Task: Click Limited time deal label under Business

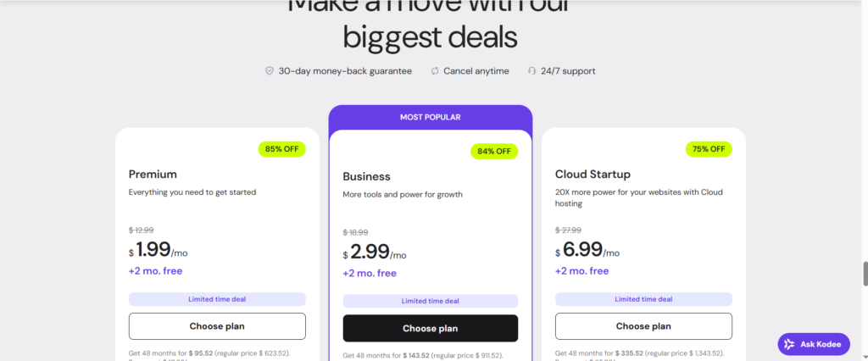Action: 430,301
